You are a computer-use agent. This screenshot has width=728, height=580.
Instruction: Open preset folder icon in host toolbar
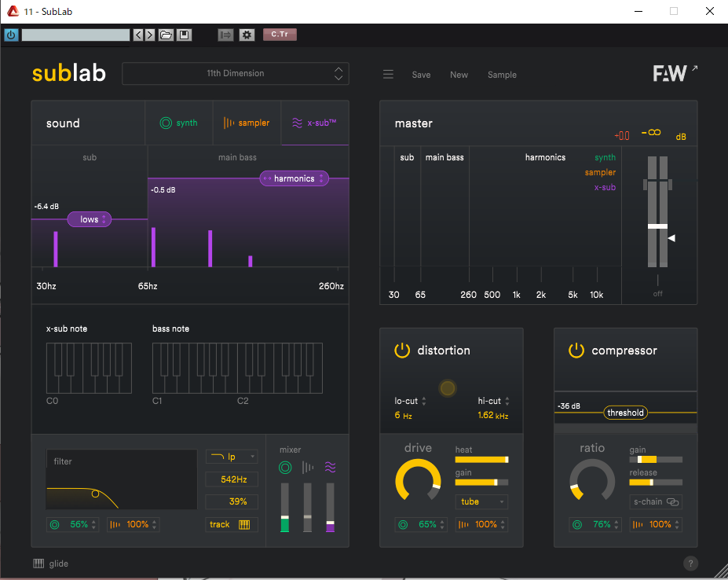166,35
